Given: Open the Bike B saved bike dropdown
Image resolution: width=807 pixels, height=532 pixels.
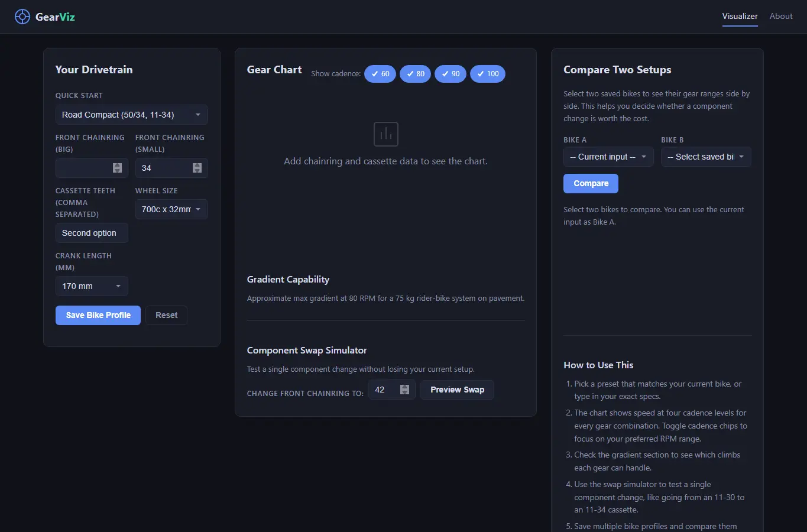Looking at the screenshot, I should point(706,157).
